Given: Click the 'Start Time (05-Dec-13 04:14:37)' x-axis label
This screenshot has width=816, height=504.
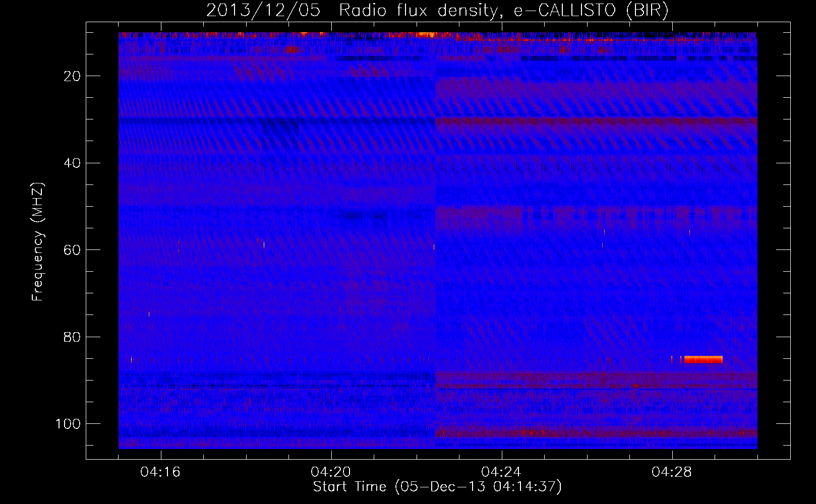Looking at the screenshot, I should (x=437, y=487).
